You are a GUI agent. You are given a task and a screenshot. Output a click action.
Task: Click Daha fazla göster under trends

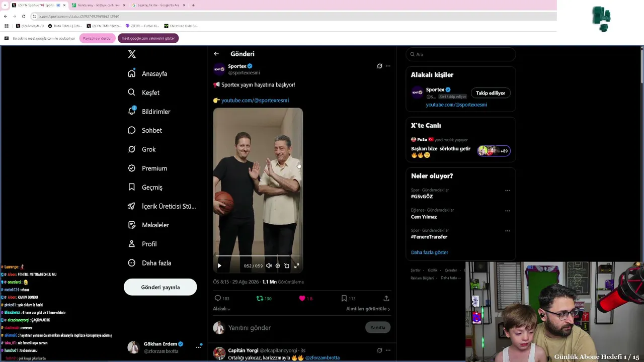429,252
